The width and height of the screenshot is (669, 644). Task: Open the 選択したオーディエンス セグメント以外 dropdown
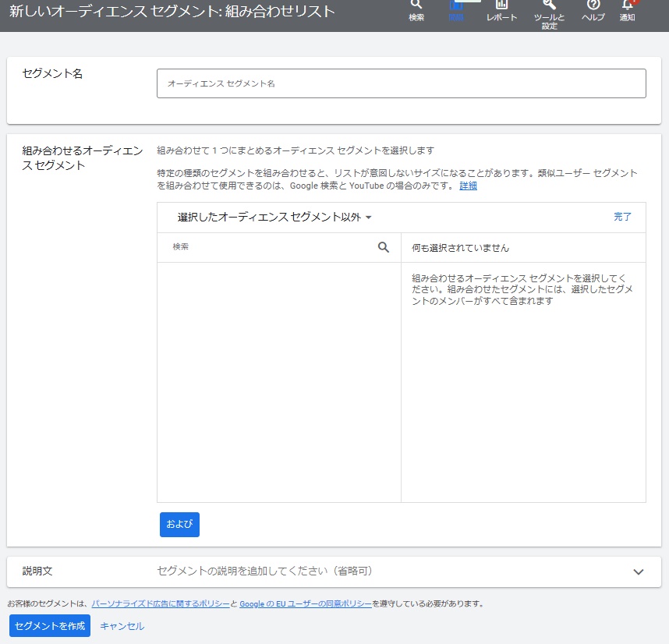[x=274, y=218]
